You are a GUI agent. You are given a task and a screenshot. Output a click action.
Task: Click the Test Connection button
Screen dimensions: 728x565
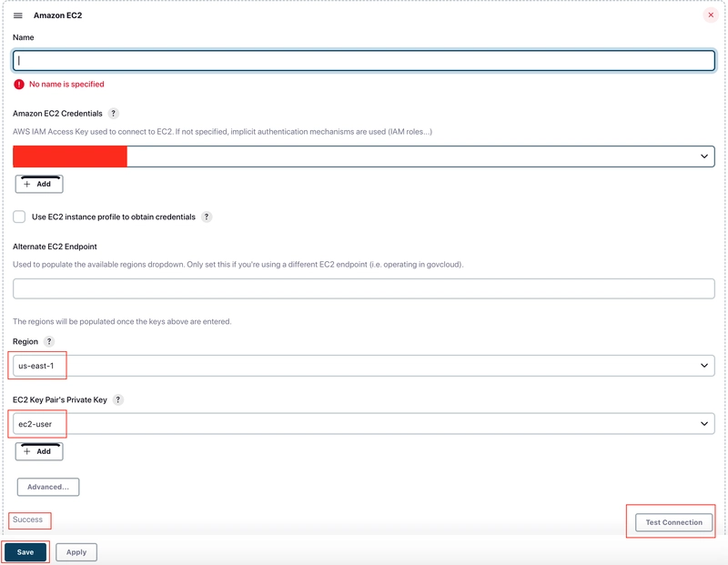(x=673, y=522)
